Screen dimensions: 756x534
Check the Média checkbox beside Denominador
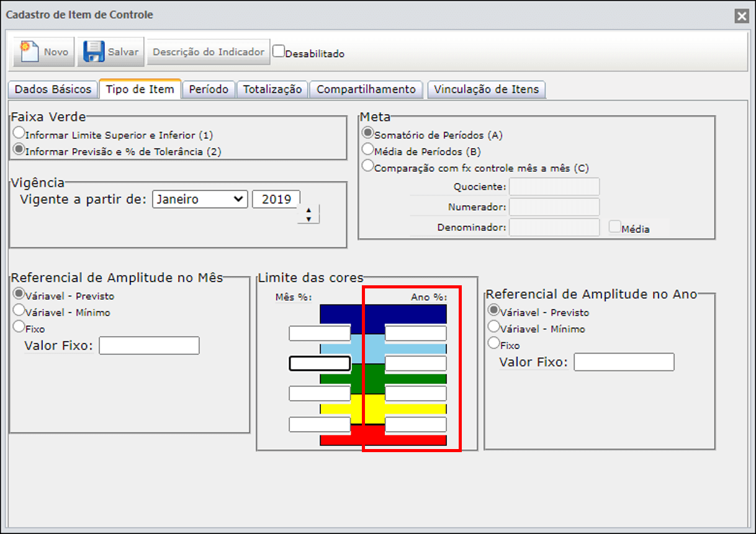coord(614,227)
